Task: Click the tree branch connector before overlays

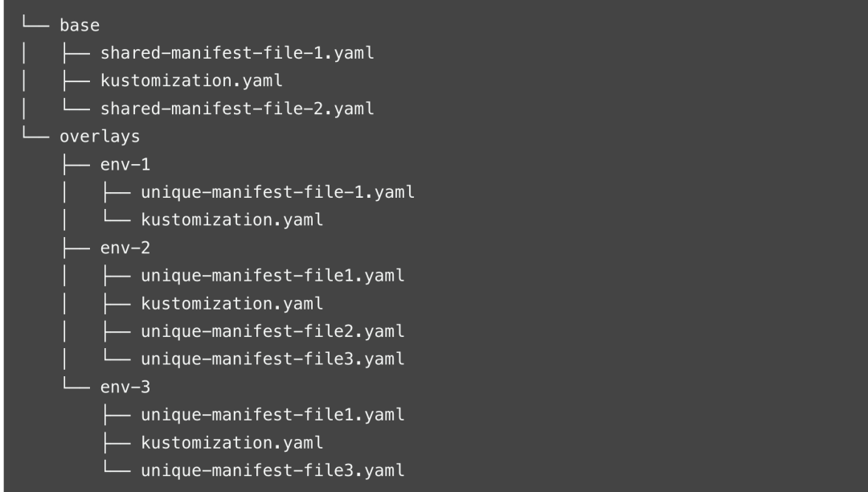Action: [x=35, y=133]
